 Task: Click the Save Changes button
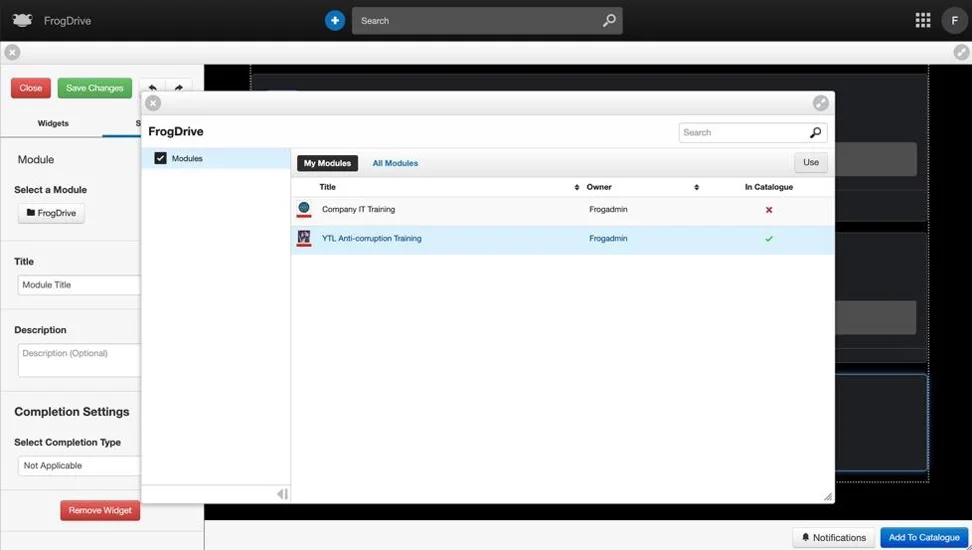95,88
